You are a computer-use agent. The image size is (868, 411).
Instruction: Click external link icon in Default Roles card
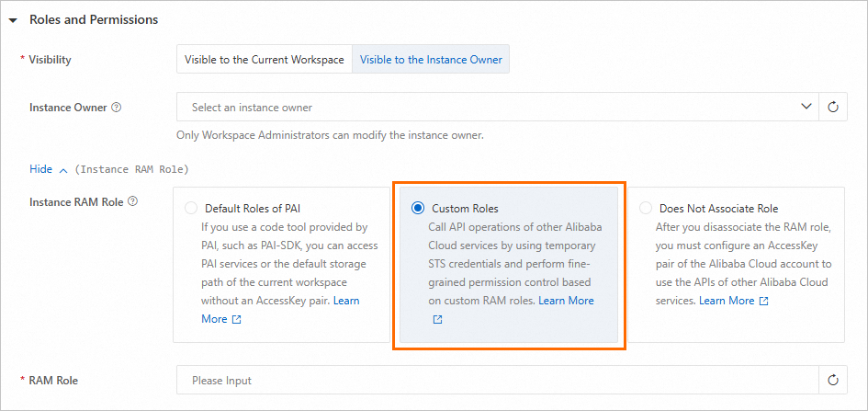pyautogui.click(x=237, y=319)
